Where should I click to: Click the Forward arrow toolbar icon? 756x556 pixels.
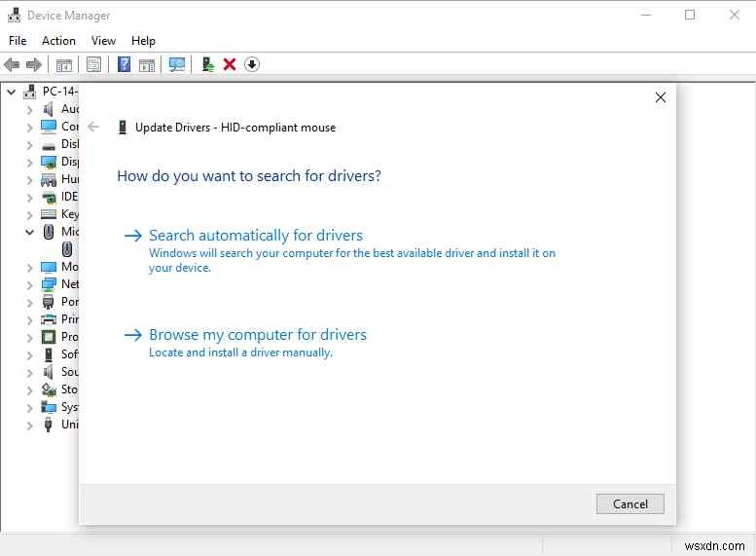coord(34,64)
